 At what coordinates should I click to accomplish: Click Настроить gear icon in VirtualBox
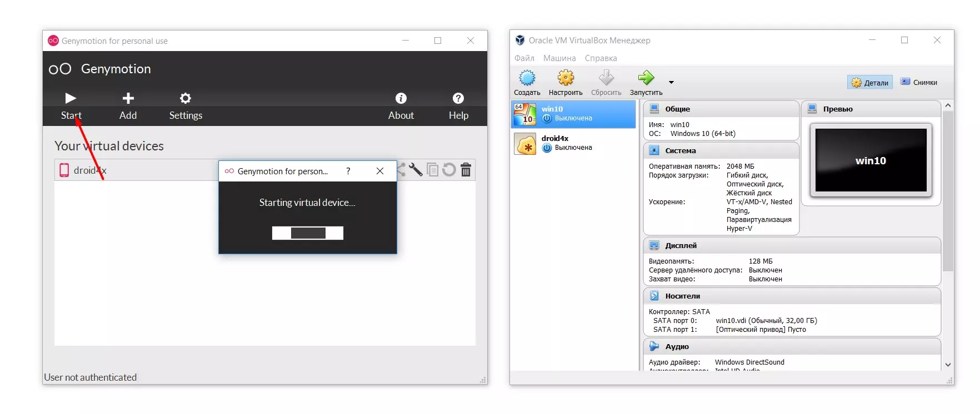[x=566, y=78]
